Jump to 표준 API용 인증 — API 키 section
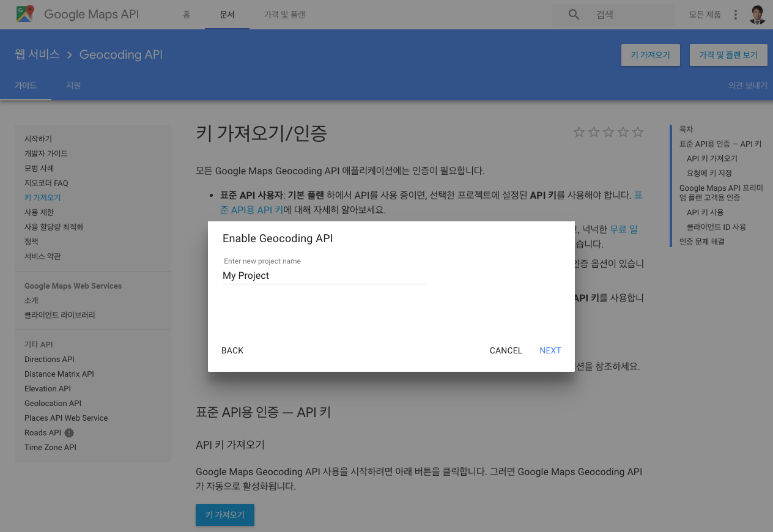This screenshot has height=532, width=773. click(720, 144)
